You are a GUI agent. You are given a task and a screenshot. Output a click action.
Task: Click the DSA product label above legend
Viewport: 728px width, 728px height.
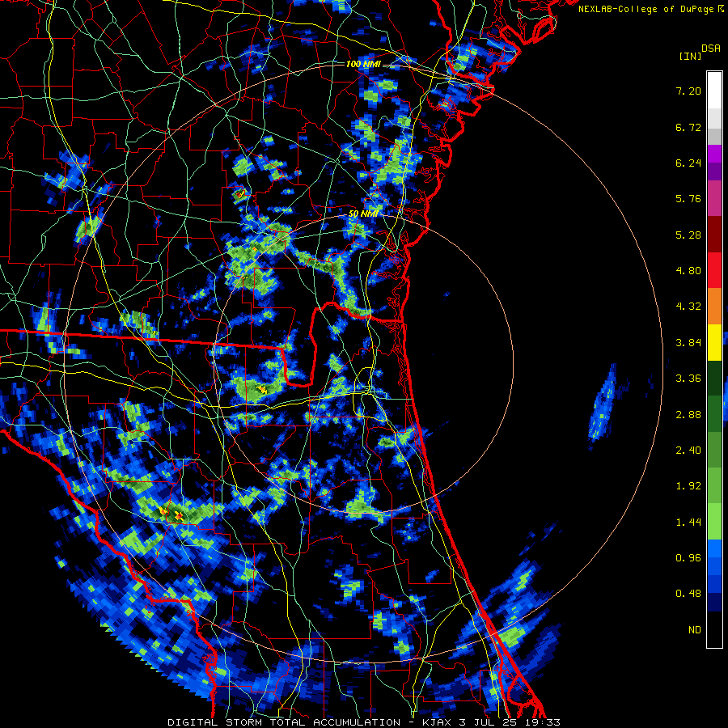pyautogui.click(x=711, y=49)
